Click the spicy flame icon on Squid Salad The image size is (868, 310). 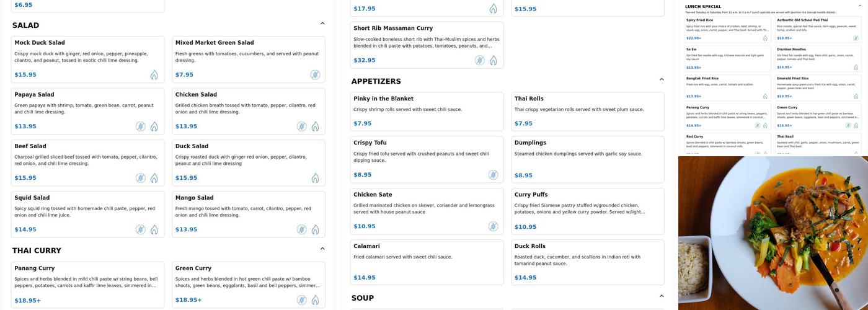tap(154, 229)
